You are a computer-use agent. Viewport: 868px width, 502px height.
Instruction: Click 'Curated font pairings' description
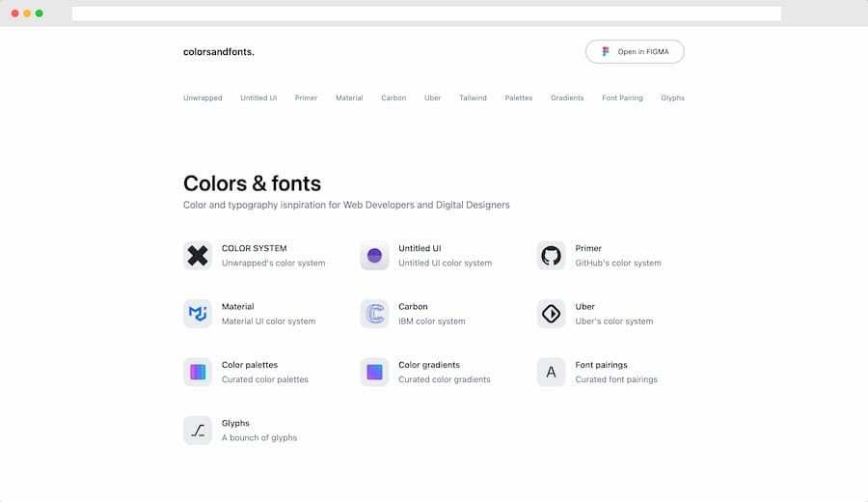(x=616, y=379)
